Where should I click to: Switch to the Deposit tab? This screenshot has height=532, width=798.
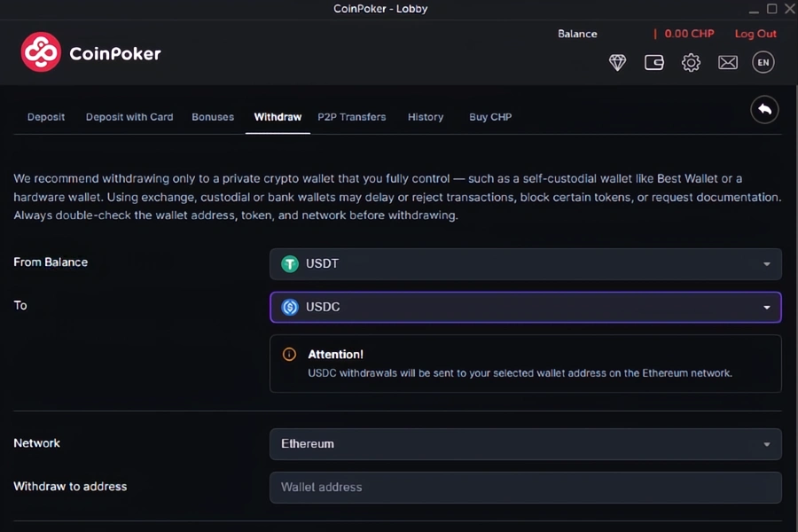click(x=46, y=116)
